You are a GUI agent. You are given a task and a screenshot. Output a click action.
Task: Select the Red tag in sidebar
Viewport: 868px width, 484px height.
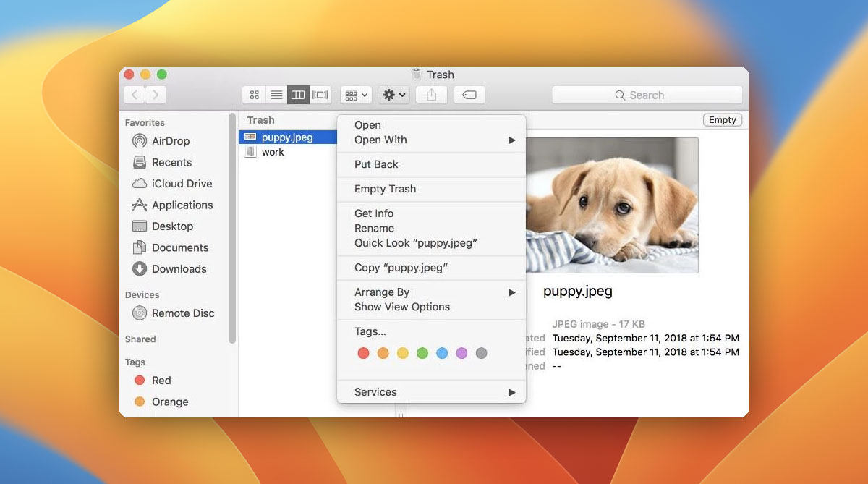coord(161,381)
